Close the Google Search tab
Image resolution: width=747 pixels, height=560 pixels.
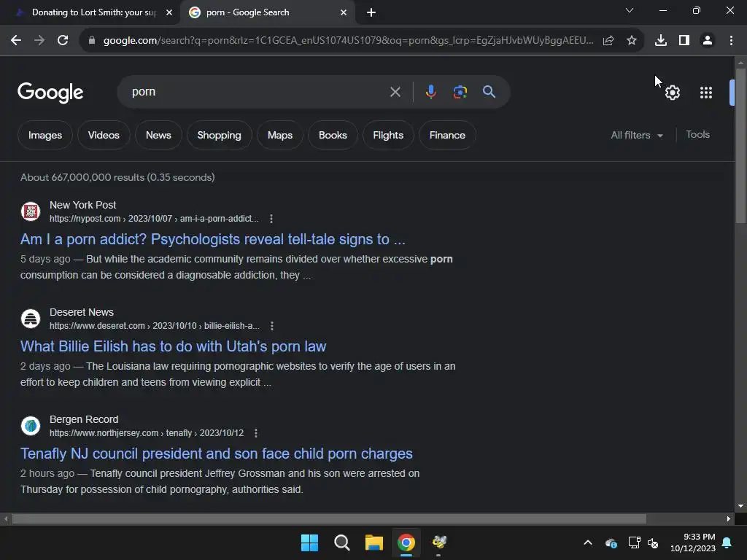(344, 12)
